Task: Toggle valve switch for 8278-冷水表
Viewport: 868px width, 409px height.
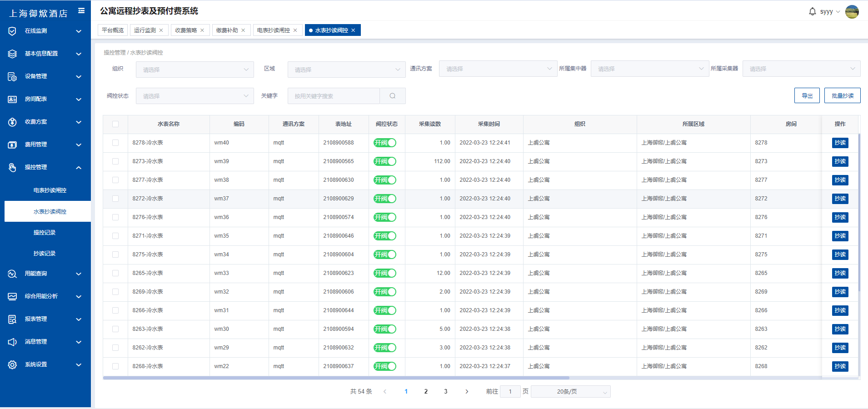Action: pyautogui.click(x=384, y=143)
